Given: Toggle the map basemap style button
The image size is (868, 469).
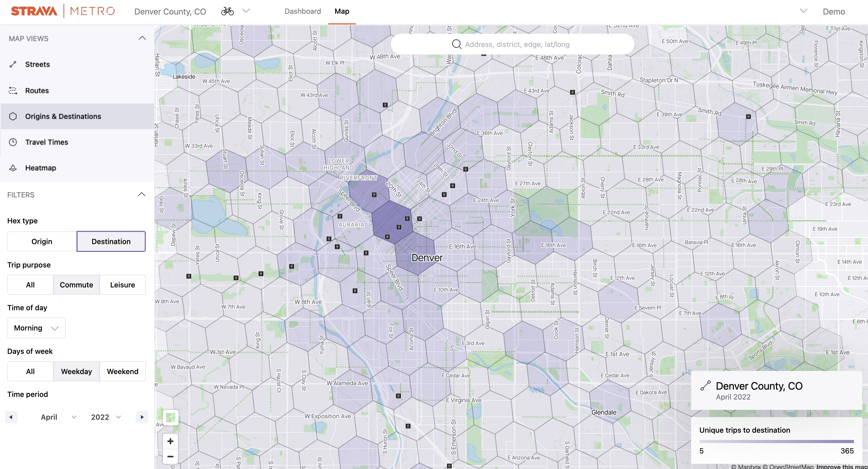Looking at the screenshot, I should [x=170, y=417].
